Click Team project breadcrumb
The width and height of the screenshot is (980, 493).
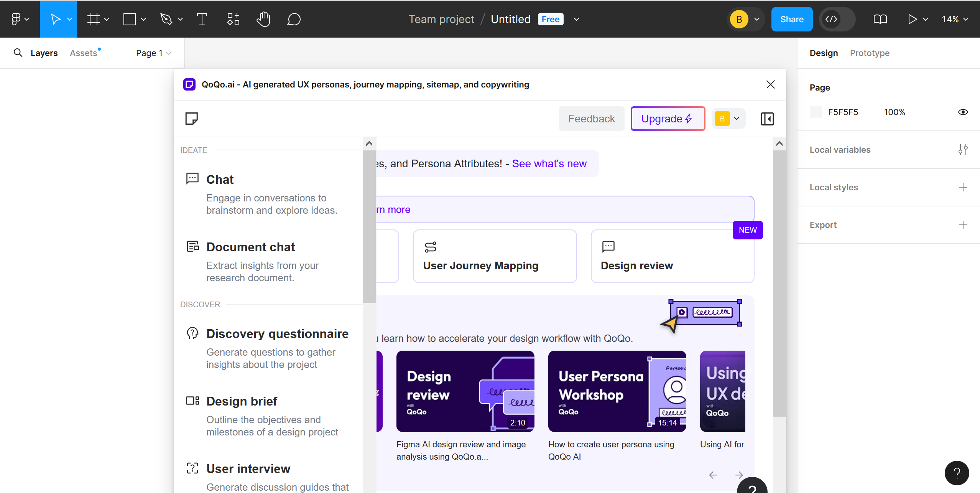click(x=441, y=19)
